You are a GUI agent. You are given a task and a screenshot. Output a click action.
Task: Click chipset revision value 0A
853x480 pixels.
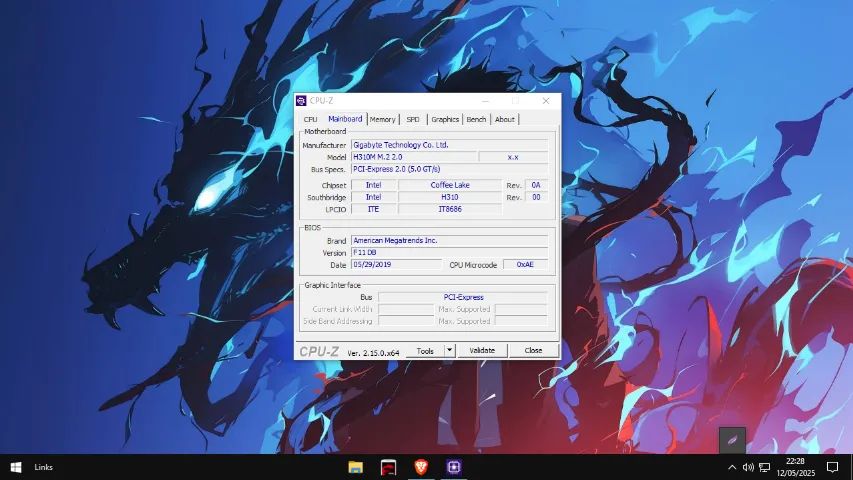(536, 185)
